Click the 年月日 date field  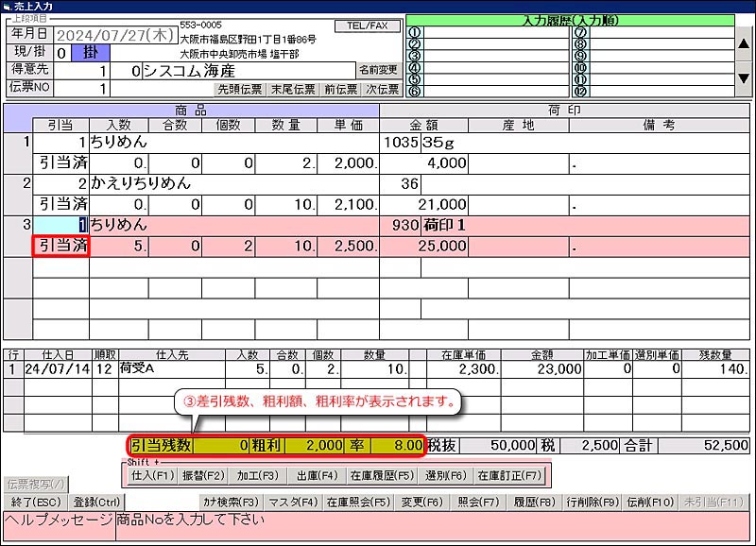coord(125,35)
